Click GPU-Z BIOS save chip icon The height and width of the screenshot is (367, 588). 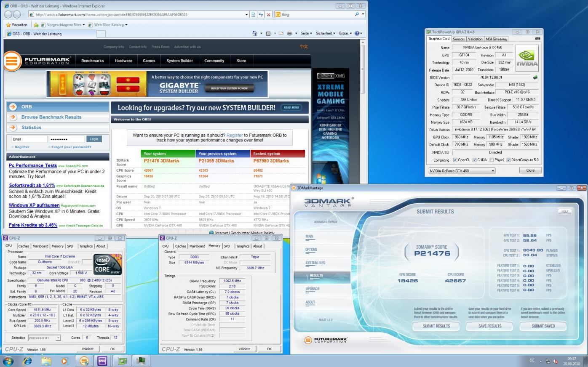pyautogui.click(x=535, y=77)
